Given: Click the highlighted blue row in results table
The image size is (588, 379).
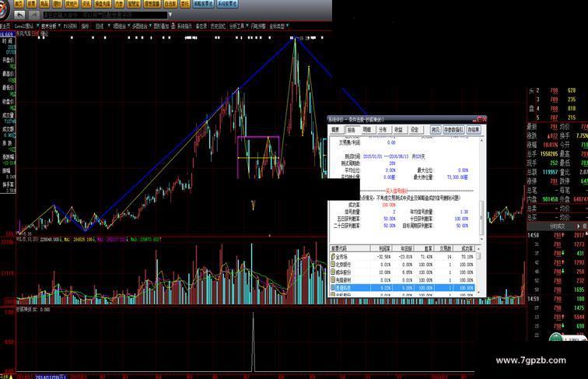Looking at the screenshot, I should [402, 287].
